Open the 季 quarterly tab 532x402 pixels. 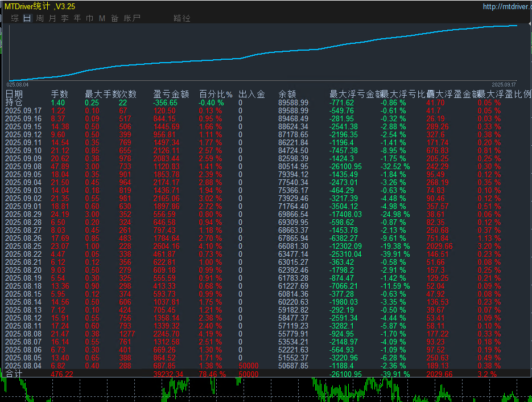coord(65,18)
